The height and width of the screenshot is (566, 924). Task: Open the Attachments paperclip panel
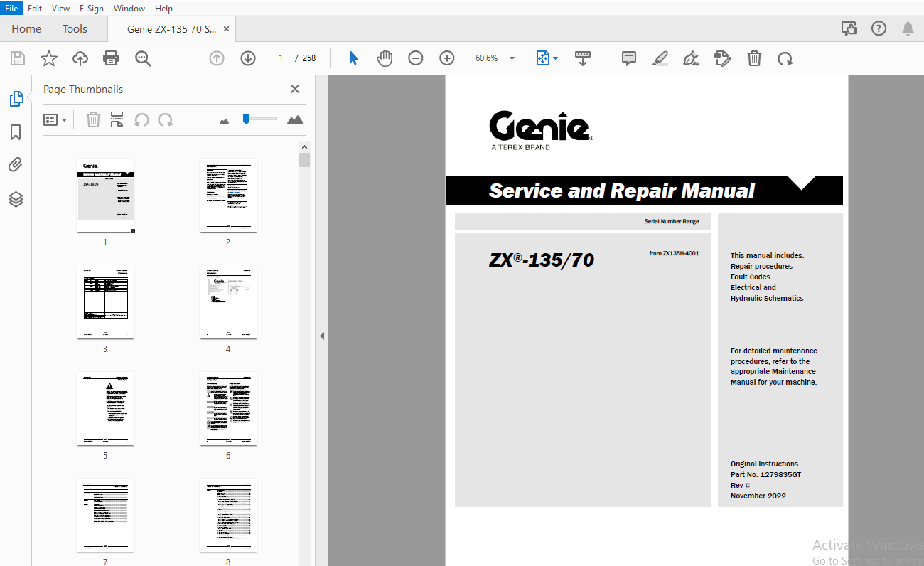[16, 165]
